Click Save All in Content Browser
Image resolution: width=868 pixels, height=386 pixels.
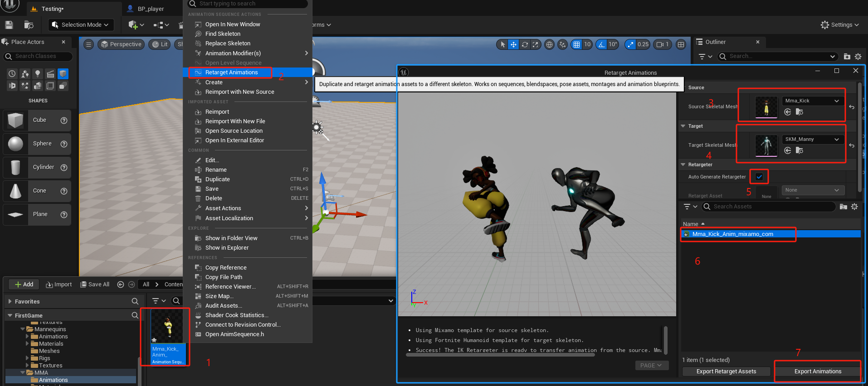click(x=95, y=285)
